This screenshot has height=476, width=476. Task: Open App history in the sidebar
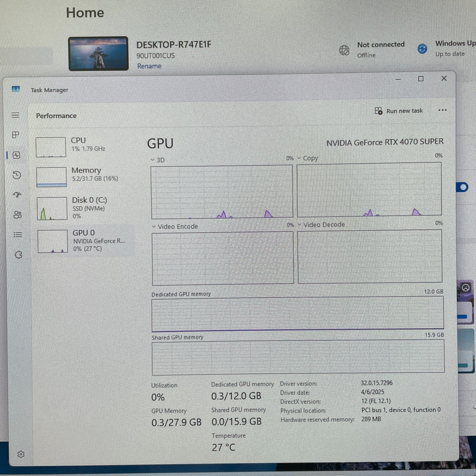point(16,174)
